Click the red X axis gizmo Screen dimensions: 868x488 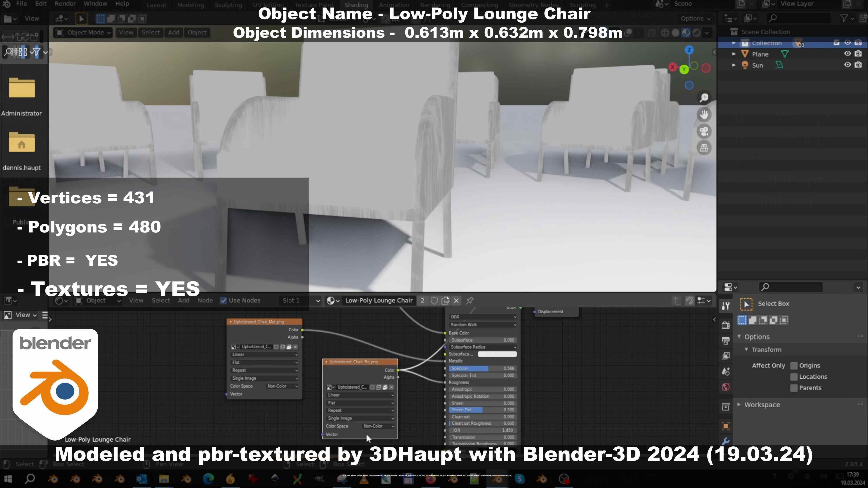click(x=672, y=67)
